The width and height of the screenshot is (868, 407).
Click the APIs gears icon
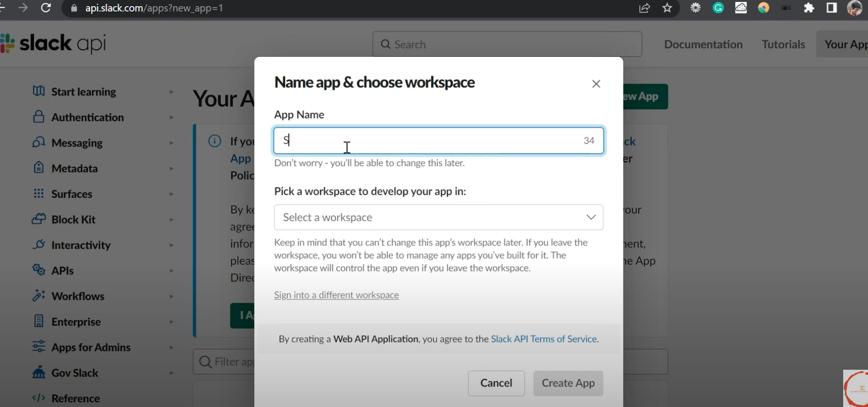[x=39, y=270]
